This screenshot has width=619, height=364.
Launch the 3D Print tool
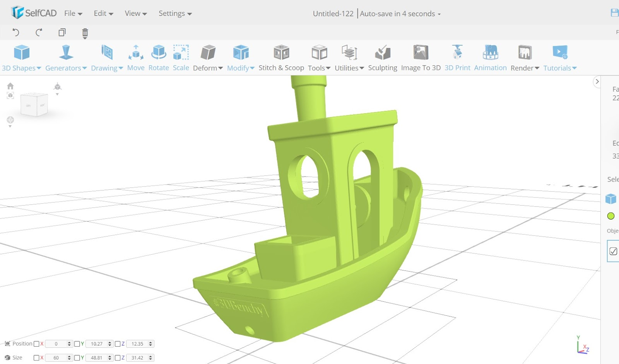pos(457,58)
